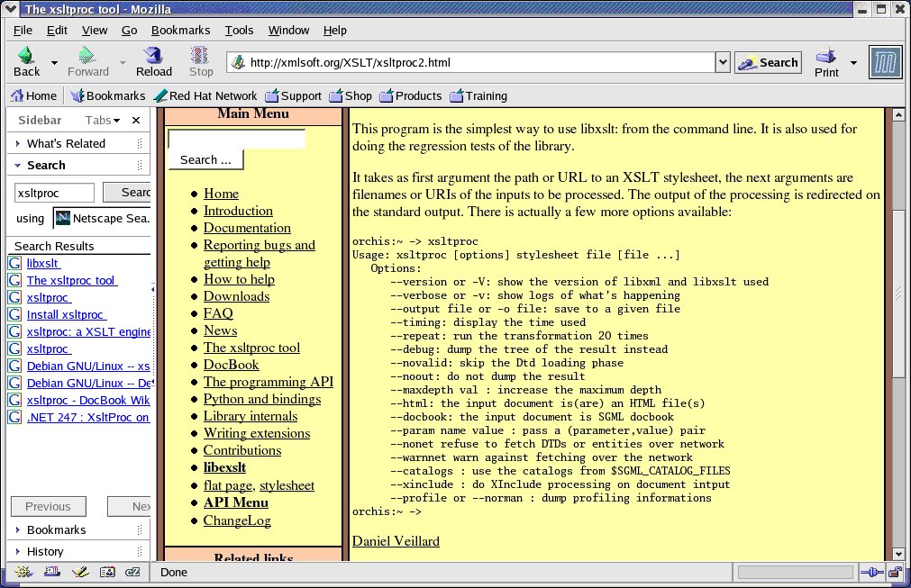Click the online/offline connection status icon
The width and height of the screenshot is (911, 588).
[871, 573]
